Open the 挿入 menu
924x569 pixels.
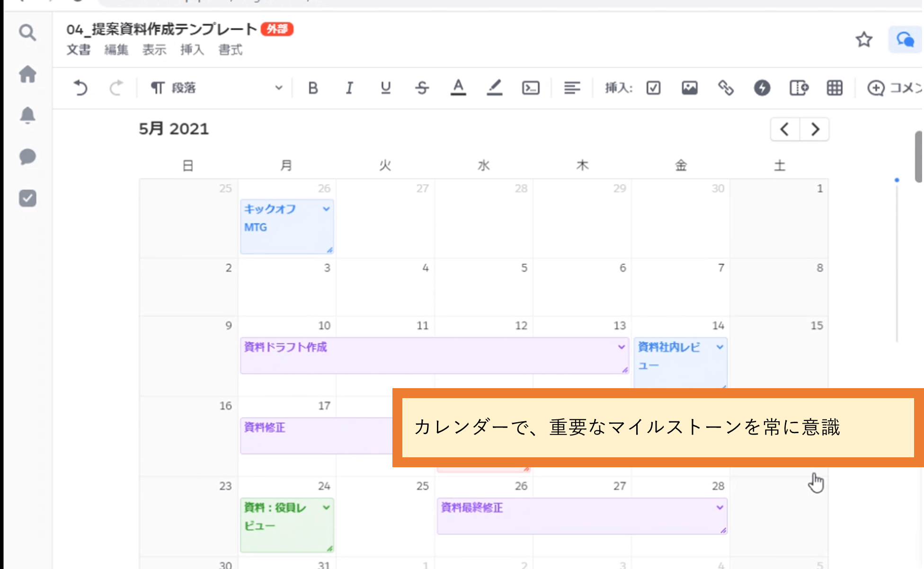pos(192,50)
